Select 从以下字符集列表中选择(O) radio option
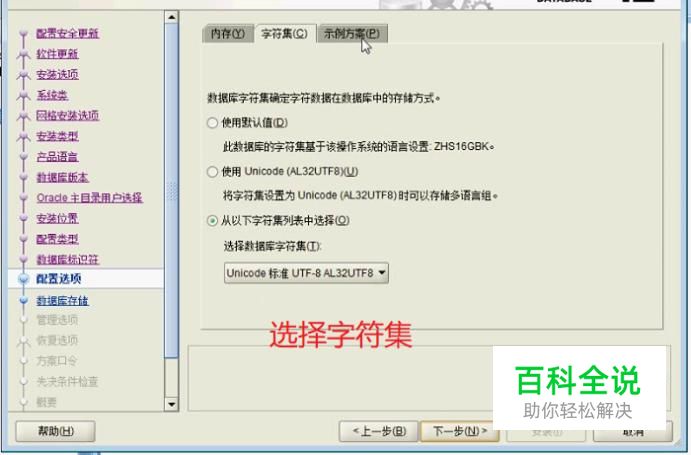Image resolution: width=691 pixels, height=455 pixels. coord(278,220)
